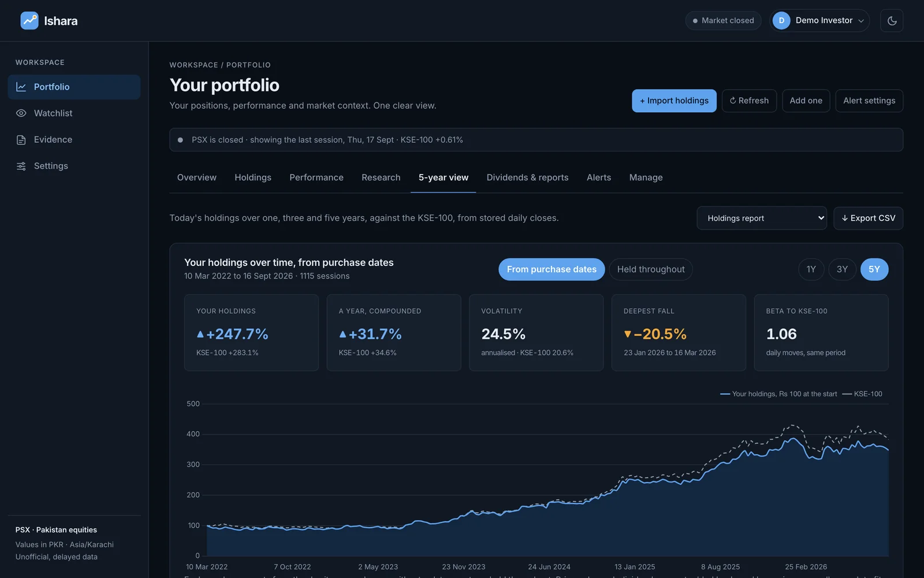Open Watchlist in the sidebar
This screenshot has height=578, width=924.
coord(74,113)
